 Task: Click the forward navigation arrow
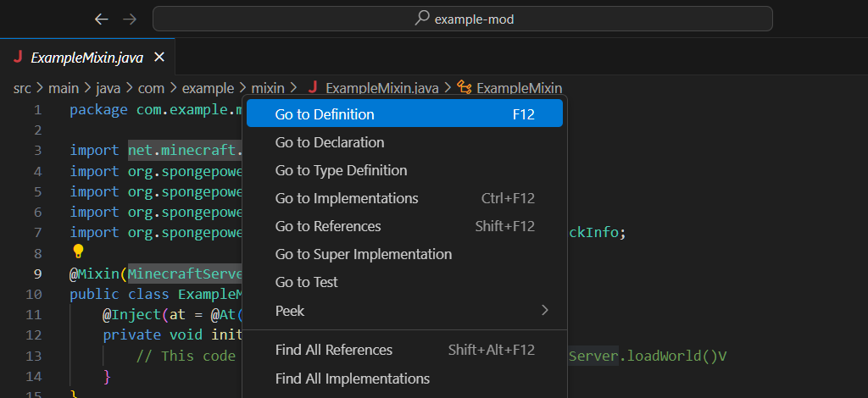click(129, 19)
